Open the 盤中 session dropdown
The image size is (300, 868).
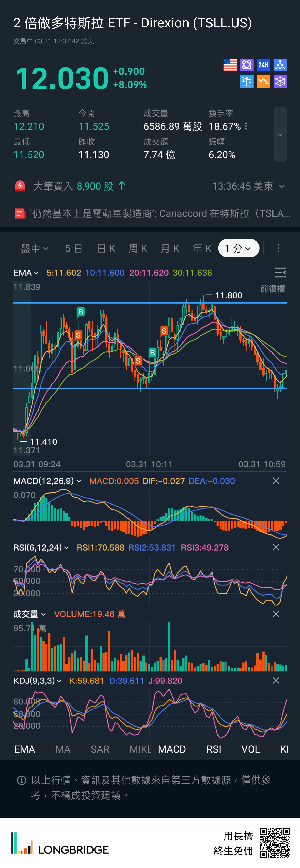[x=34, y=248]
